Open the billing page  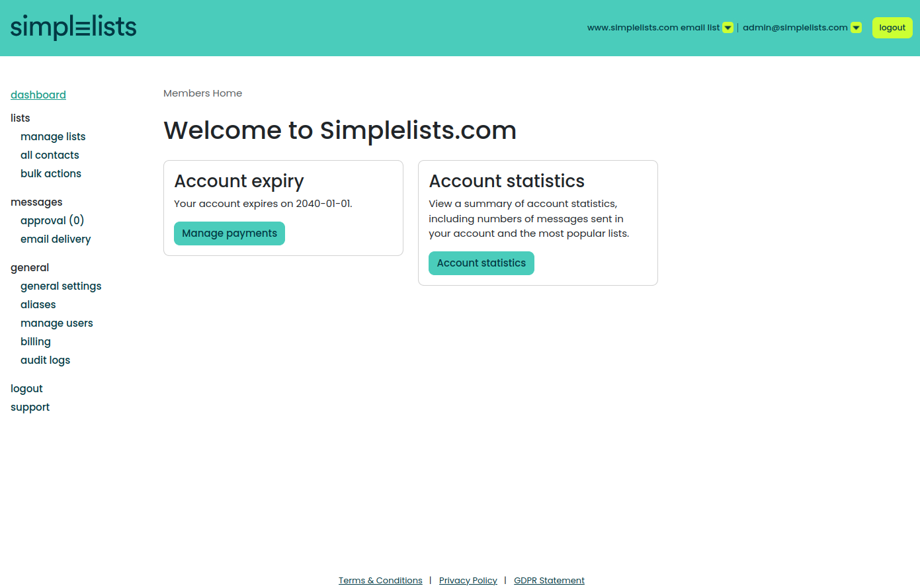tap(36, 341)
